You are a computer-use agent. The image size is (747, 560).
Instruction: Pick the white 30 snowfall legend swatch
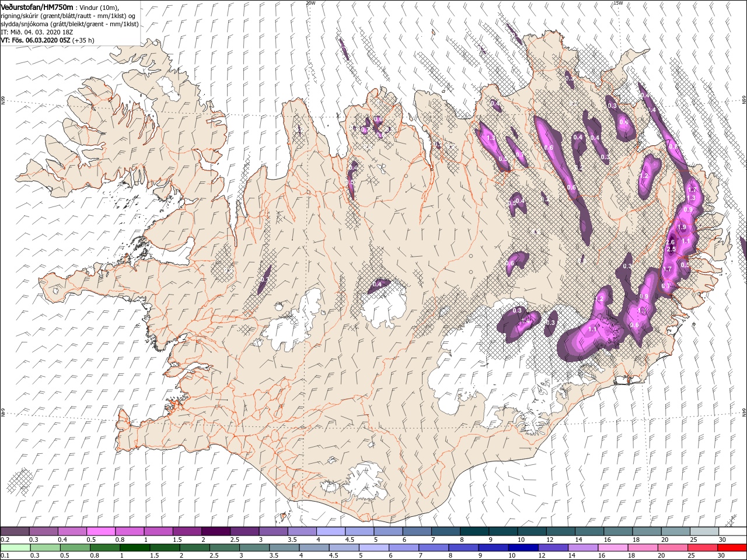(x=732, y=531)
